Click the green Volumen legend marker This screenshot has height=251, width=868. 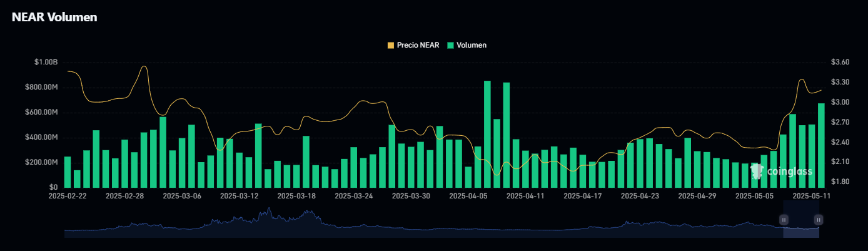coord(451,45)
